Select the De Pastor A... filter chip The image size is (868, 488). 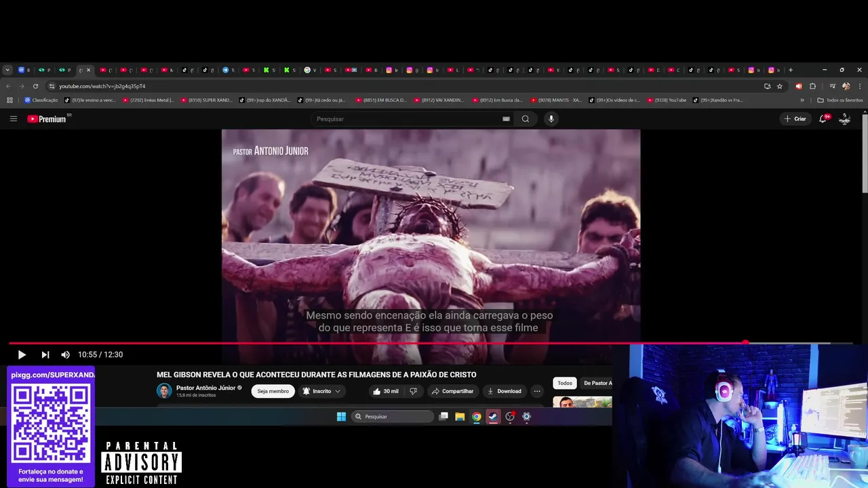tap(597, 383)
